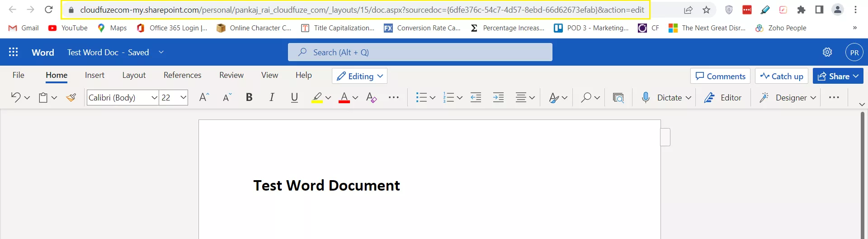Toggle underline formatting
This screenshot has height=239, width=868.
coord(294,97)
